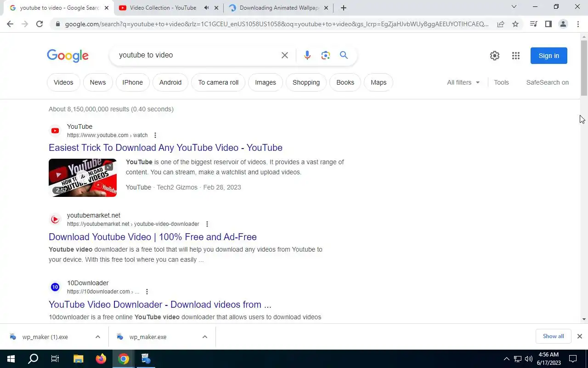The image size is (588, 368).
Task: Expand the All filters dropdown
Action: click(x=464, y=82)
